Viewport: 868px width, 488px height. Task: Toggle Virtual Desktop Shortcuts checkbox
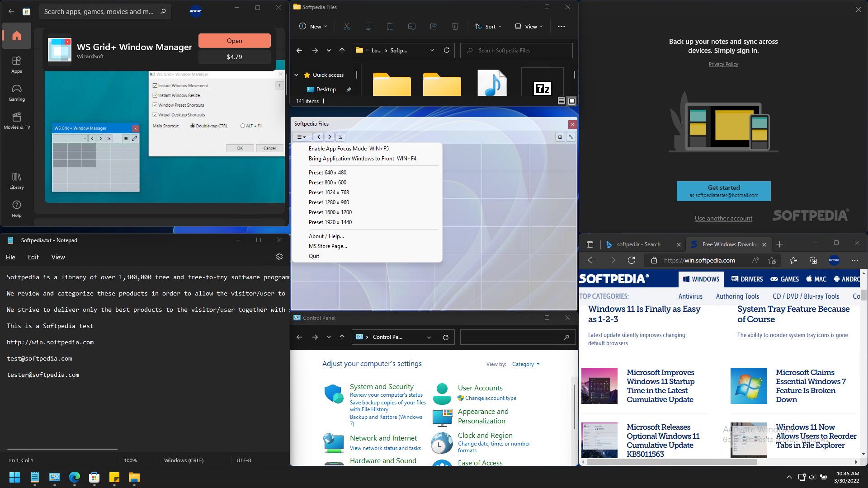[155, 115]
